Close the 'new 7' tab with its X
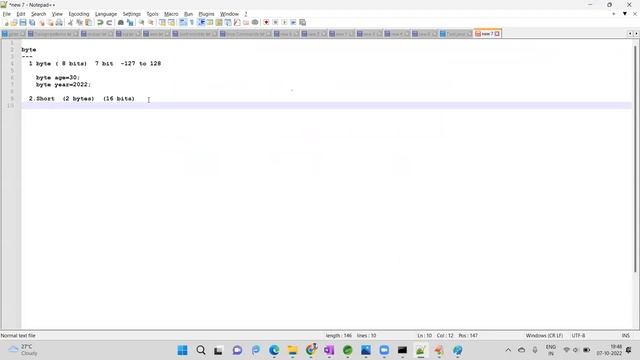Viewport: 640px width, 360px height. 497,34
